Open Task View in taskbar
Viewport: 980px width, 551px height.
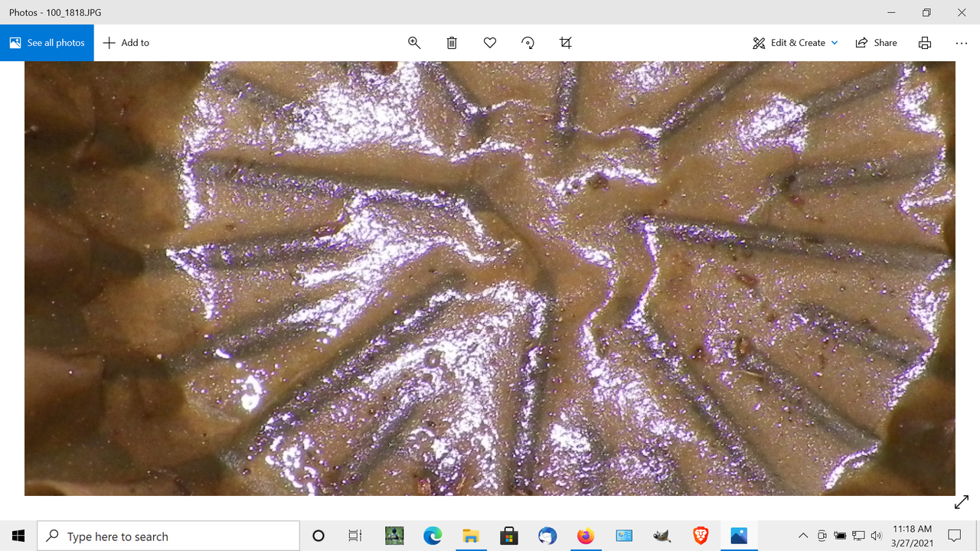coord(355,536)
